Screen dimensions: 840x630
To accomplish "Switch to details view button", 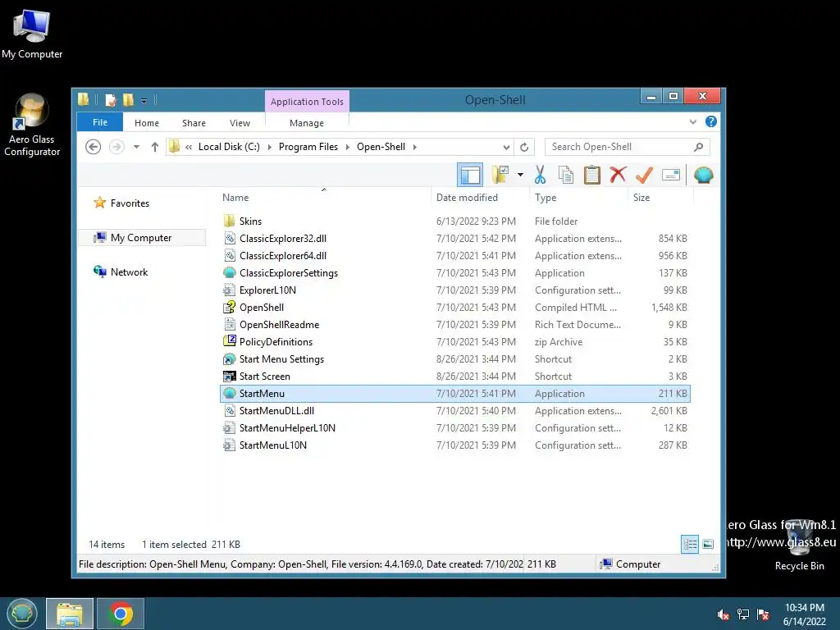I will 690,545.
